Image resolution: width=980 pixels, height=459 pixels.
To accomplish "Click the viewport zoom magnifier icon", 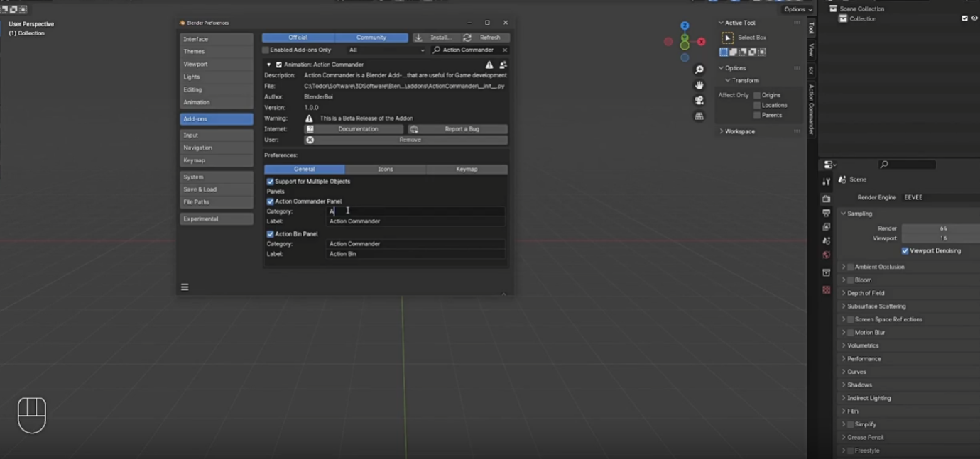I will (699, 70).
